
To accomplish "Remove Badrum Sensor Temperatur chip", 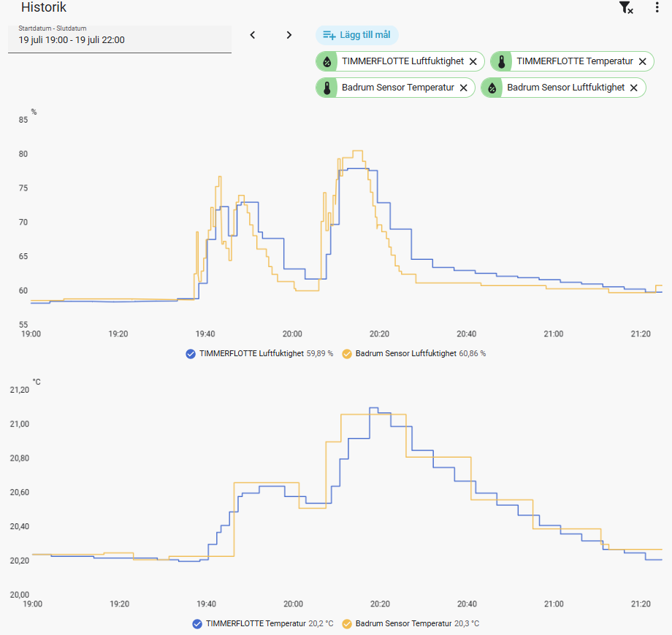I will (x=464, y=88).
